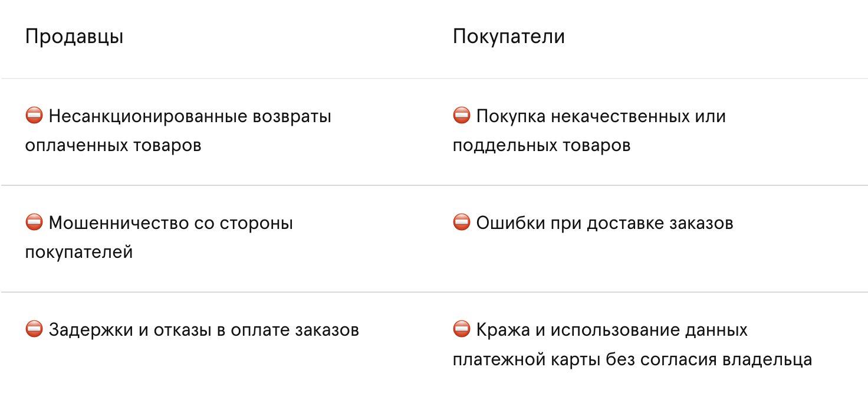Click the line "поддельных товаров"
The image size is (868, 393).
tap(541, 145)
